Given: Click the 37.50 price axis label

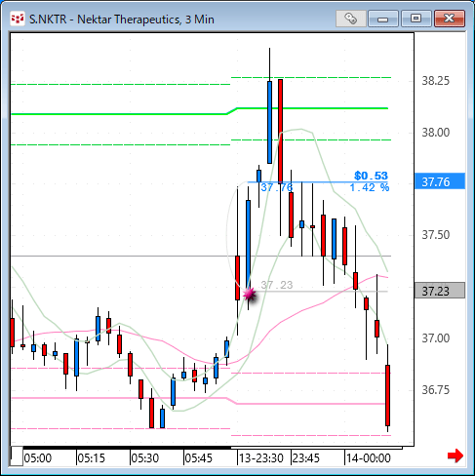Looking at the screenshot, I should [x=436, y=235].
